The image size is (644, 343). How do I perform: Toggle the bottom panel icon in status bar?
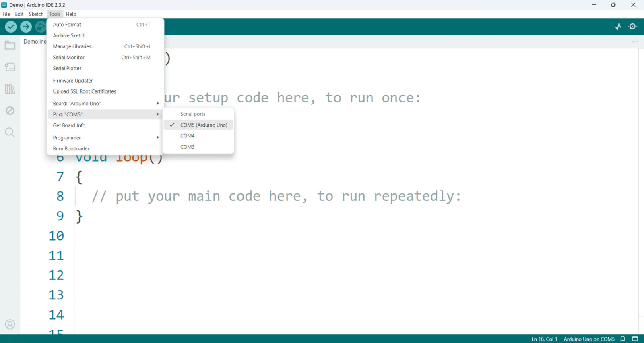(635, 339)
